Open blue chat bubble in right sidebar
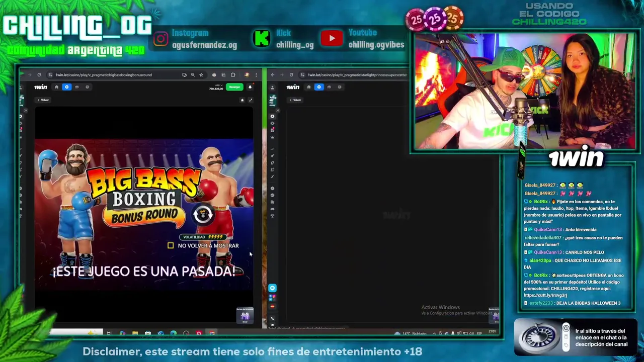644x362 pixels. tap(272, 288)
